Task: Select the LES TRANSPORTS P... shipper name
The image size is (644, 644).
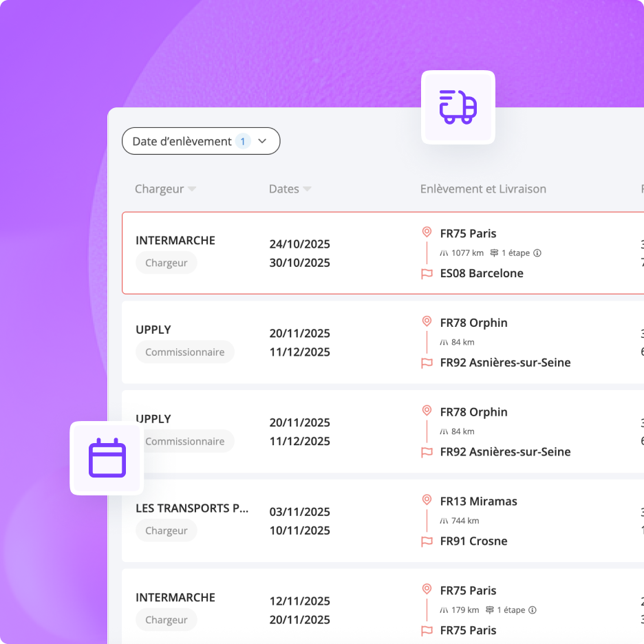Action: (x=192, y=508)
